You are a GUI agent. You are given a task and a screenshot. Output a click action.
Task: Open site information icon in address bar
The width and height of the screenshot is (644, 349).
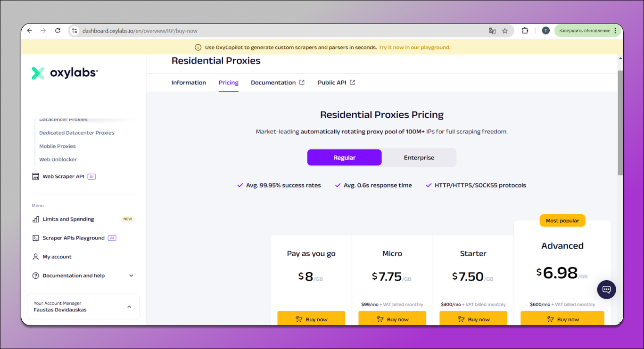(74, 31)
